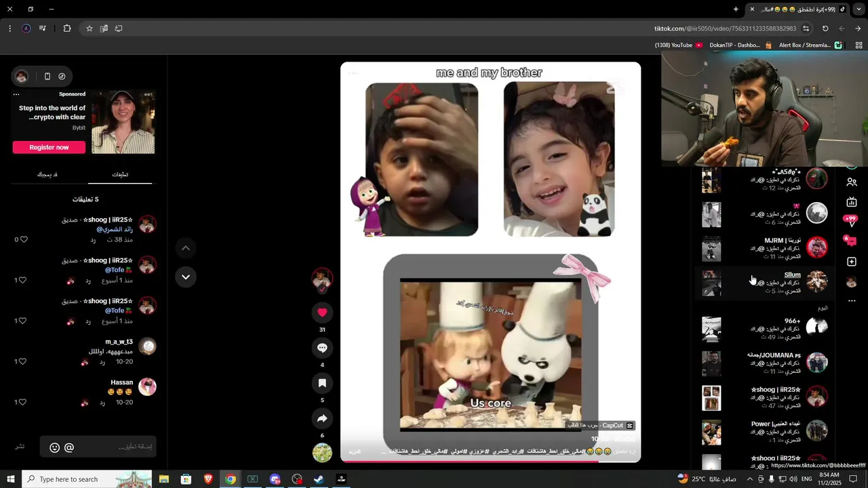The height and width of the screenshot is (488, 868).
Task: Go to the previous video with the up arrow
Action: (186, 248)
